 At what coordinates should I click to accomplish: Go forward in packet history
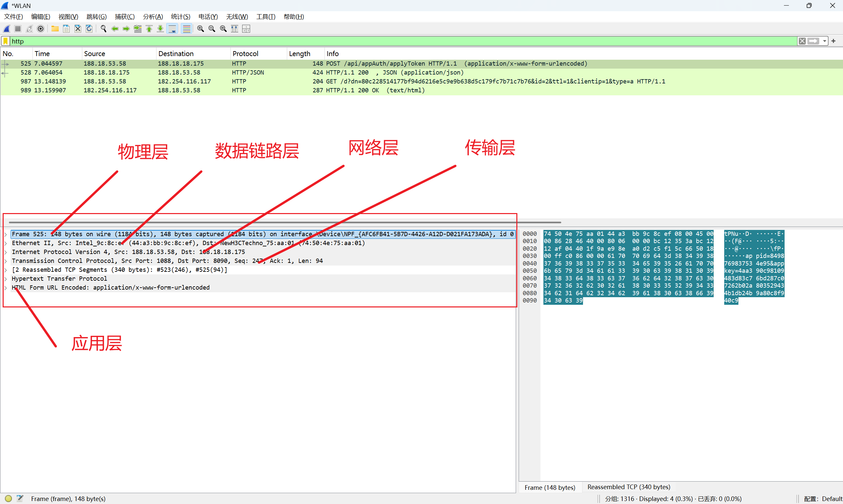point(126,29)
